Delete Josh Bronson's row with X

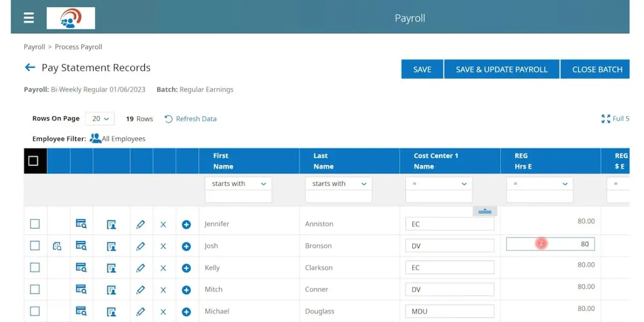(163, 246)
